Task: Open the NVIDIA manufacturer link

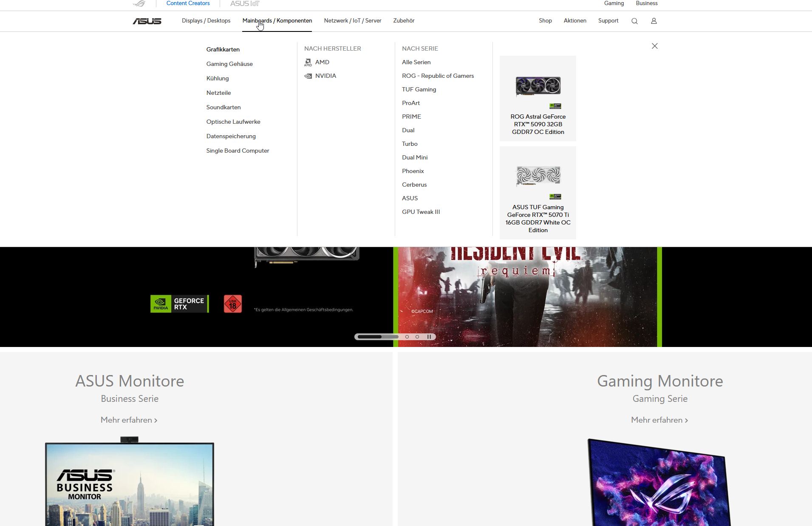Action: tap(326, 76)
